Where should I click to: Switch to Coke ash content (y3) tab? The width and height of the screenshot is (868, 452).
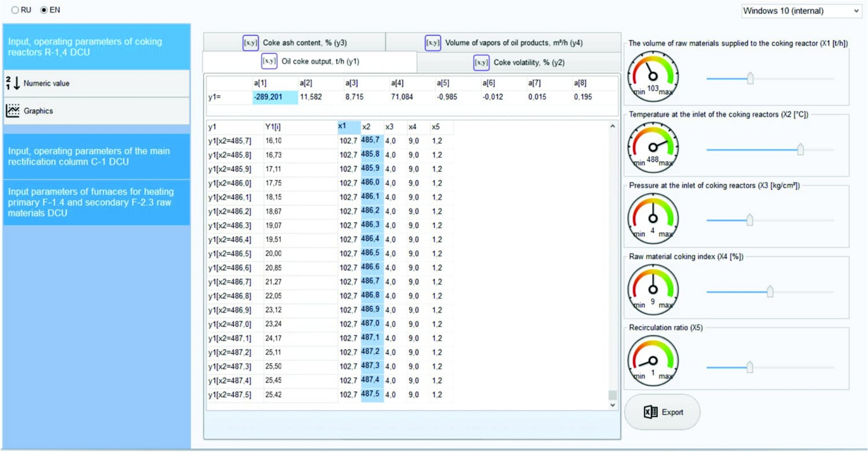tap(295, 43)
